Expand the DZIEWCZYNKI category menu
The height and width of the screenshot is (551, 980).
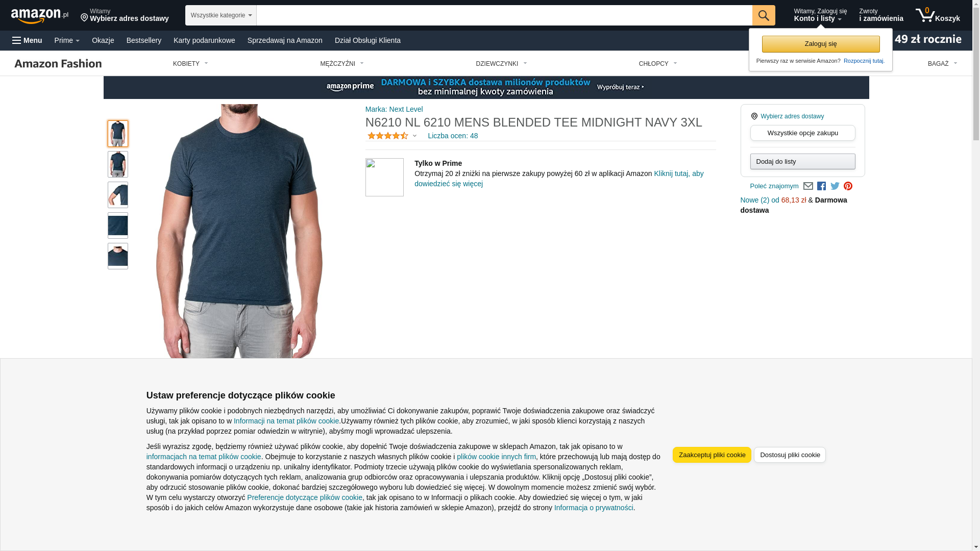click(x=501, y=64)
